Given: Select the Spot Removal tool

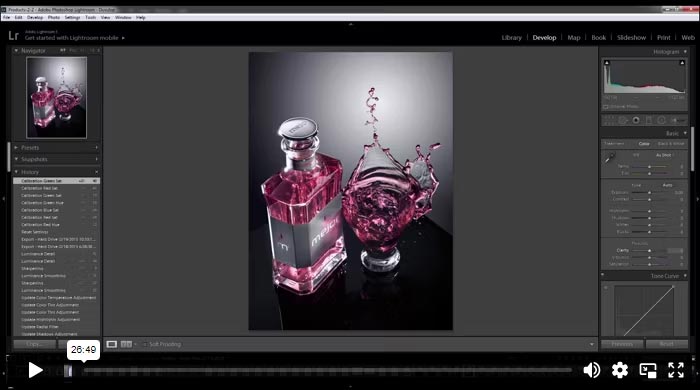Looking at the screenshot, I should 623,120.
